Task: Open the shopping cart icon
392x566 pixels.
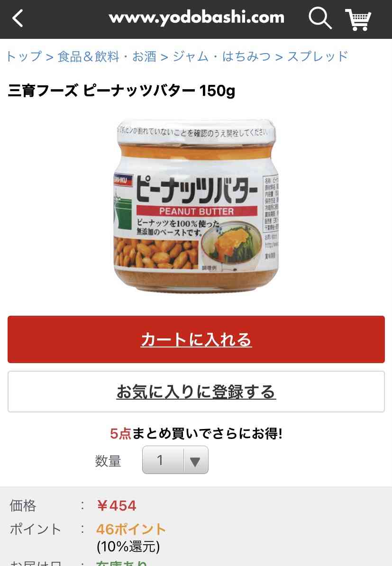Action: 358,19
